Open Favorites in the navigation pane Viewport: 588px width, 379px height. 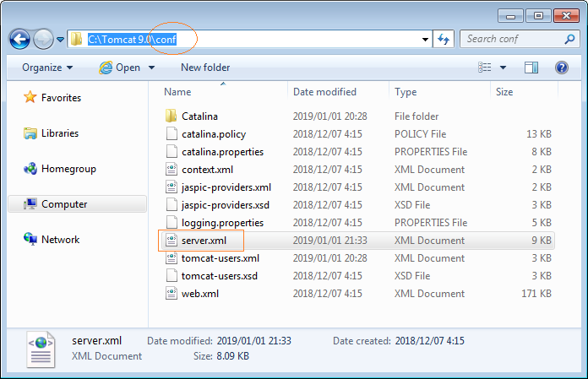[61, 98]
